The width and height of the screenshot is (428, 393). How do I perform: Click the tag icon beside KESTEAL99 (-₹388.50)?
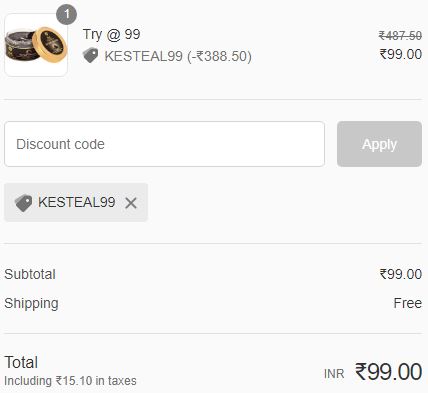click(x=90, y=55)
